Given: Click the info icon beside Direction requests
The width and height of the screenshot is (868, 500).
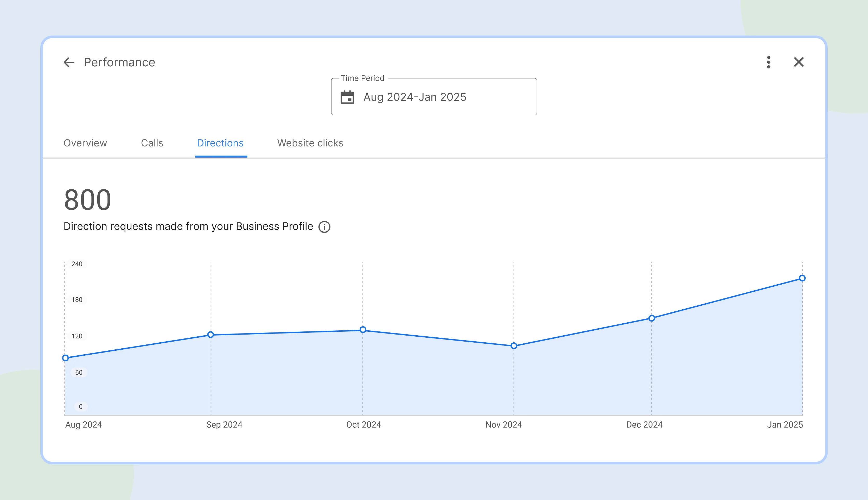Looking at the screenshot, I should [324, 227].
